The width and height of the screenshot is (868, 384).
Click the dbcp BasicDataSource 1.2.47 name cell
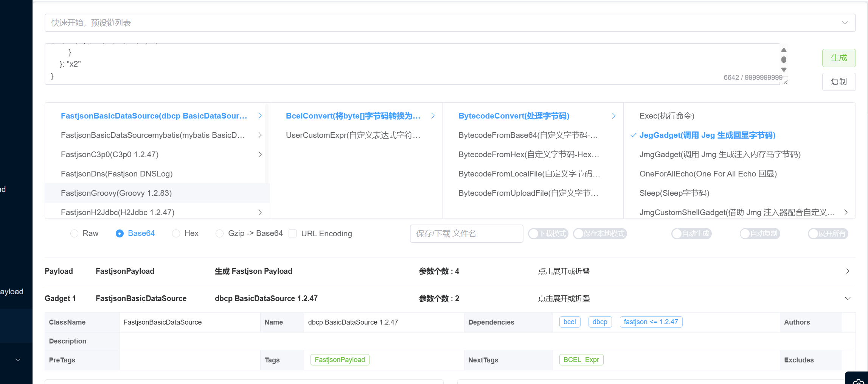384,322
